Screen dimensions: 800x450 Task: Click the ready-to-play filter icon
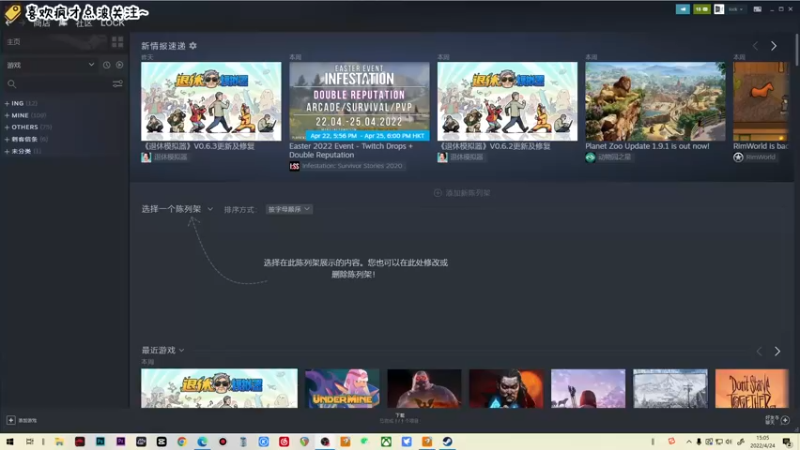(119, 65)
